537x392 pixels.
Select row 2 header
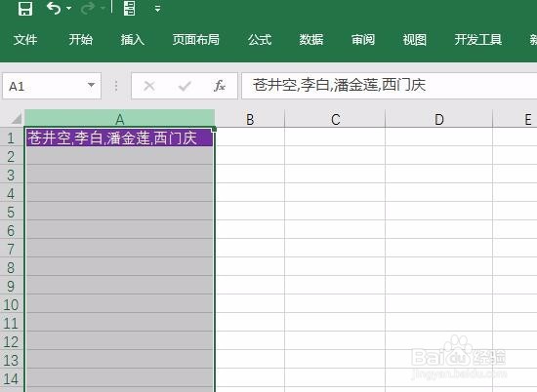11,156
